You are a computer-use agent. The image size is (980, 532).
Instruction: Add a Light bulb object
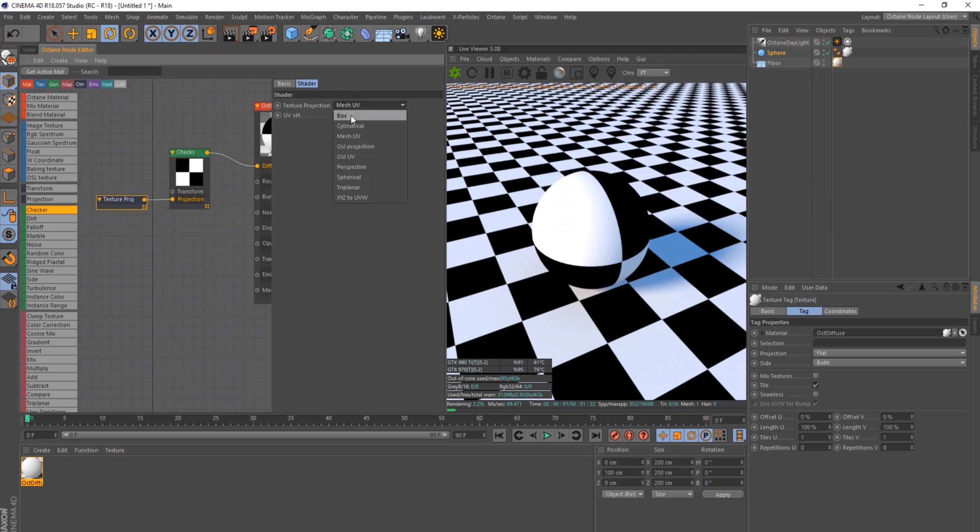(421, 34)
